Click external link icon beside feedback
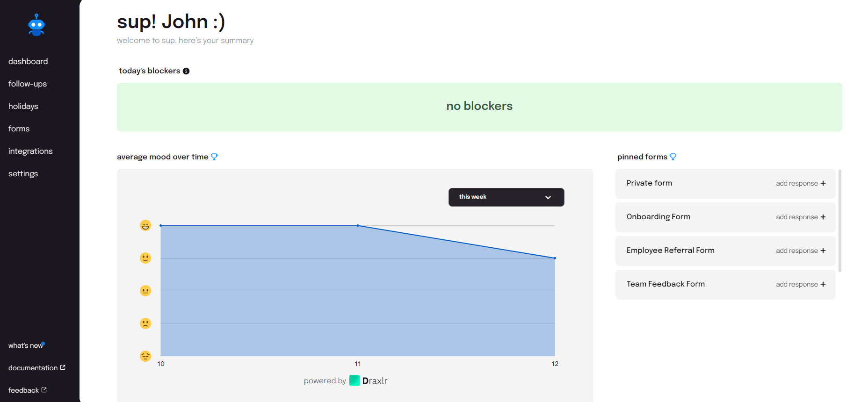 click(44, 390)
